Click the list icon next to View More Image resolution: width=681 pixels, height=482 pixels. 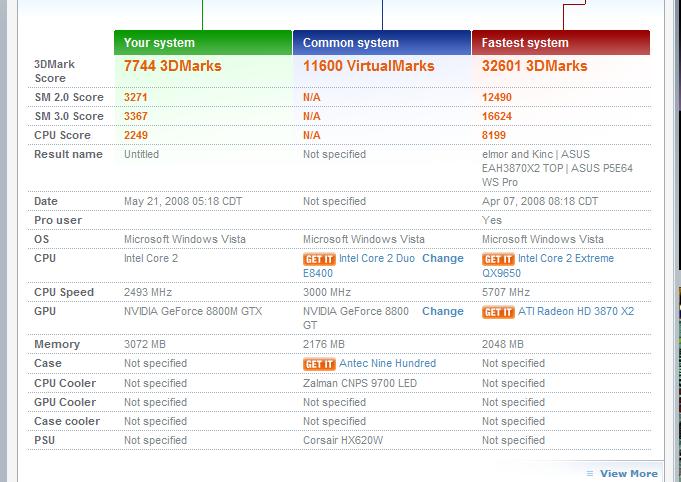click(589, 473)
